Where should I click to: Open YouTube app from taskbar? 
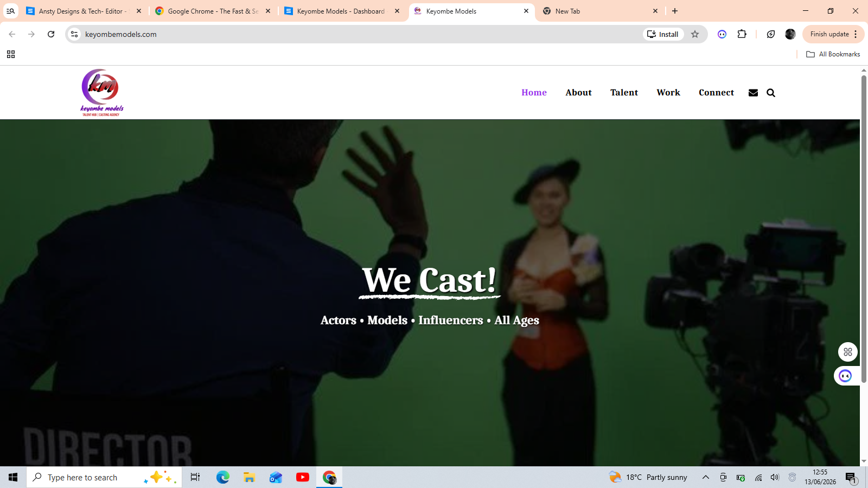click(x=303, y=477)
